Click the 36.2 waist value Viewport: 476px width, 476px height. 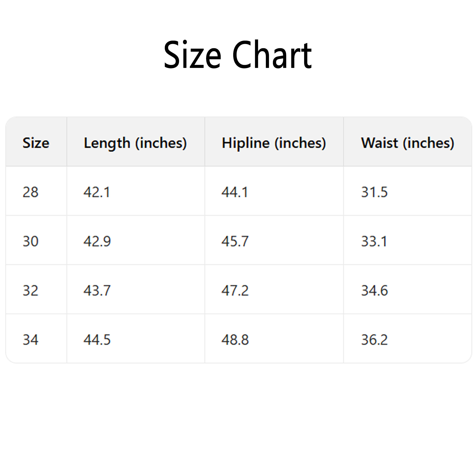click(374, 340)
